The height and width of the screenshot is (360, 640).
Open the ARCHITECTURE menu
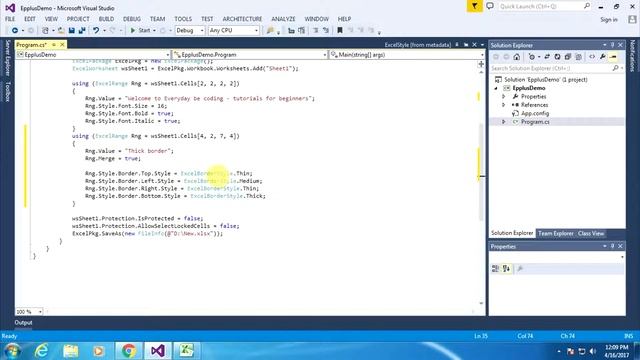coord(242,19)
